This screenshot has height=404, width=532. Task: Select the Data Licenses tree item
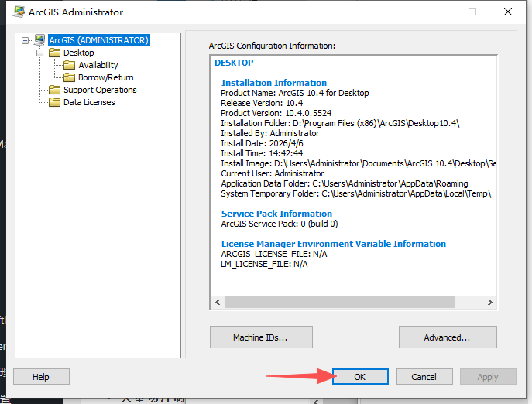pyautogui.click(x=89, y=102)
